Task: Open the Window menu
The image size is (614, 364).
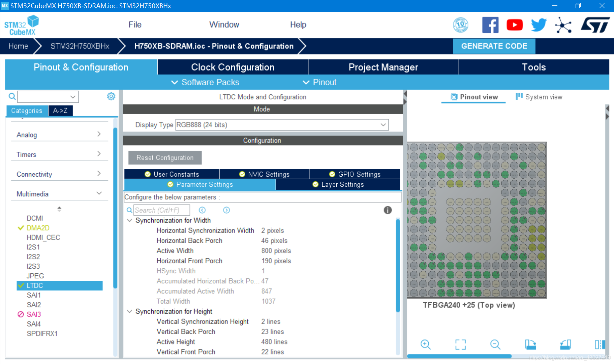Action: pyautogui.click(x=224, y=25)
